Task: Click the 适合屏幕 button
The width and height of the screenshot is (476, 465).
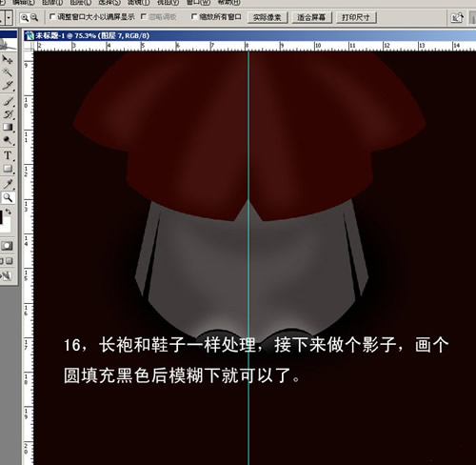Action: coord(311,17)
